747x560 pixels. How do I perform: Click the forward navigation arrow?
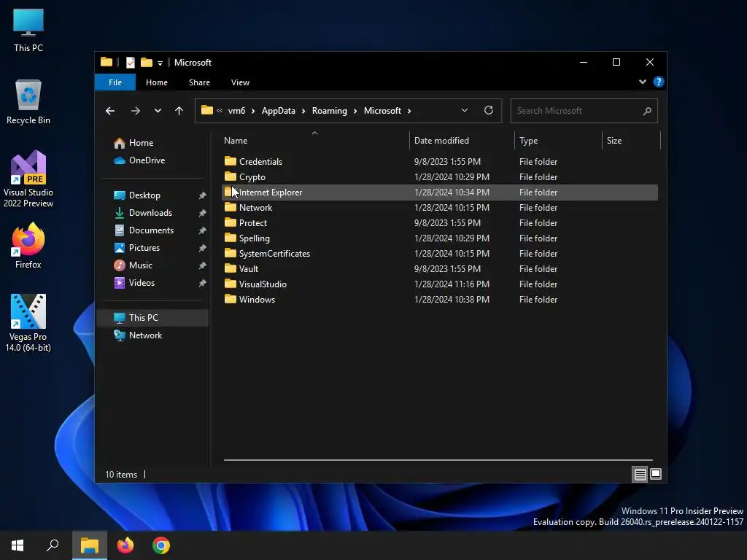click(135, 111)
